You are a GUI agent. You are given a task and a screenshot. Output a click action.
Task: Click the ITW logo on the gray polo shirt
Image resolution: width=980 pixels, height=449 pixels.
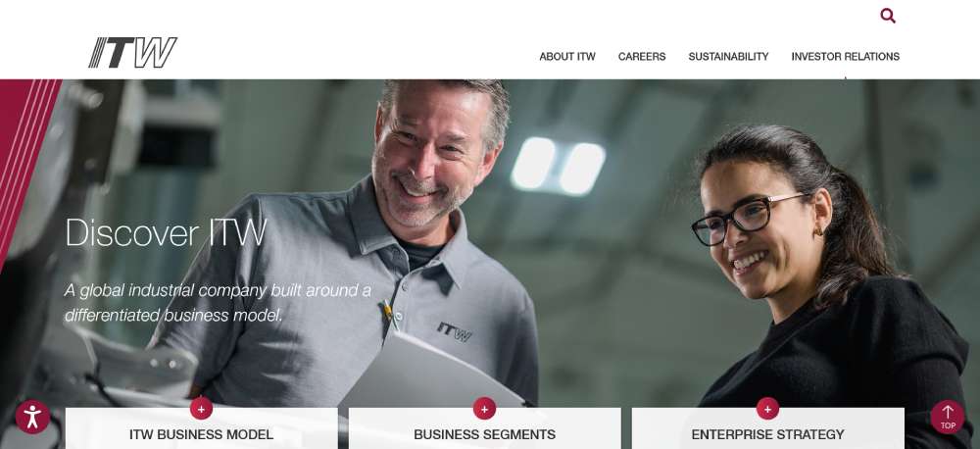455,331
